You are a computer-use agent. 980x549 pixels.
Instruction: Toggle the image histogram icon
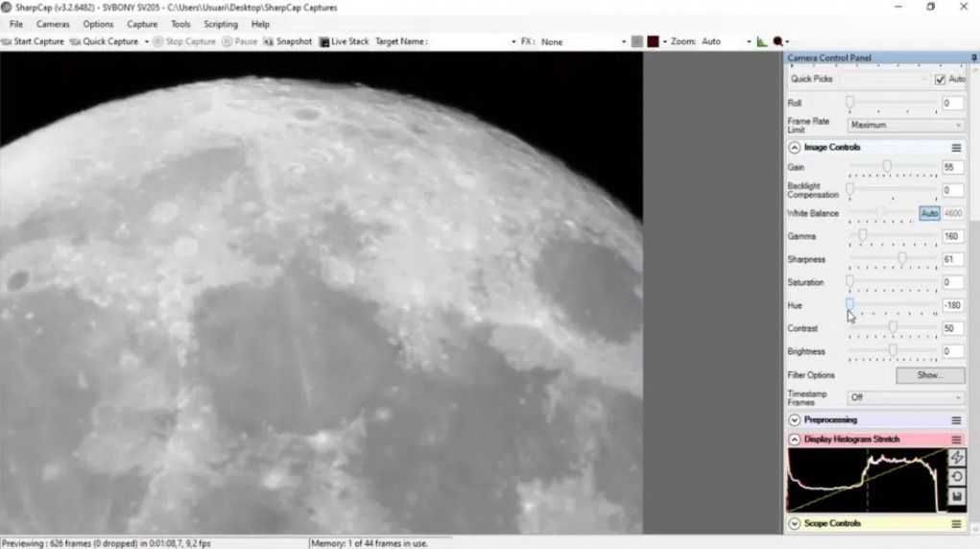pyautogui.click(x=761, y=42)
